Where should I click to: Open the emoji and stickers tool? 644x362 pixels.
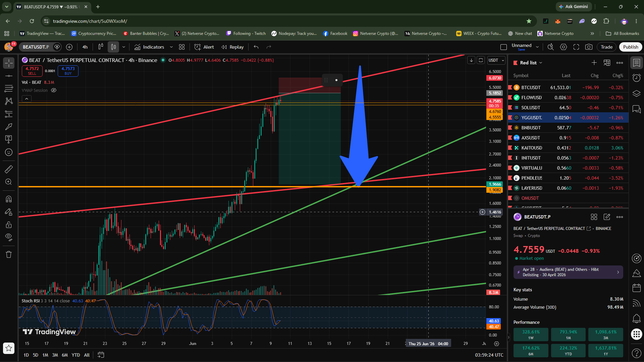9,152
